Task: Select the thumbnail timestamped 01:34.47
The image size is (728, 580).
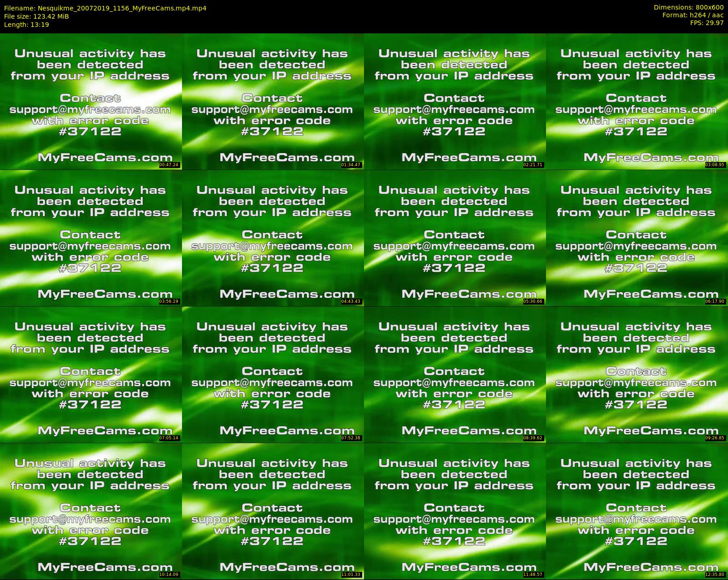Action: click(273, 101)
